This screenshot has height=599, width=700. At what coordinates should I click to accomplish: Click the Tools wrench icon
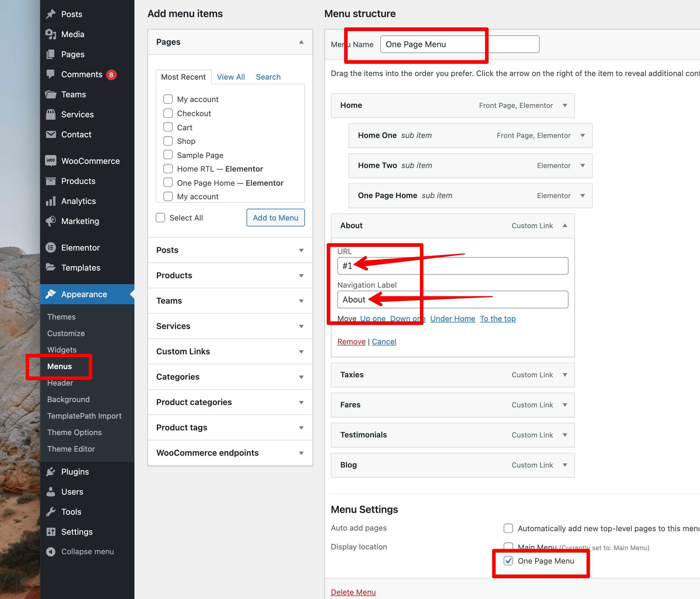coord(51,512)
